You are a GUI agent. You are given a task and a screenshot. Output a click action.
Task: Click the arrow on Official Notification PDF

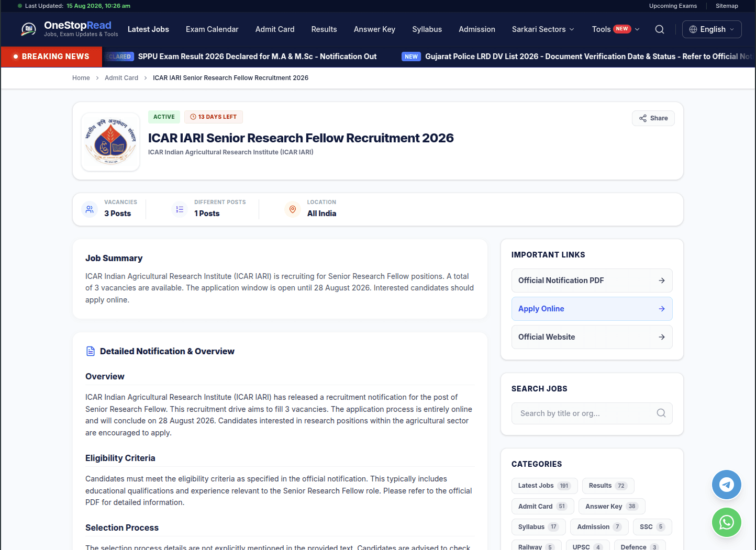click(662, 280)
